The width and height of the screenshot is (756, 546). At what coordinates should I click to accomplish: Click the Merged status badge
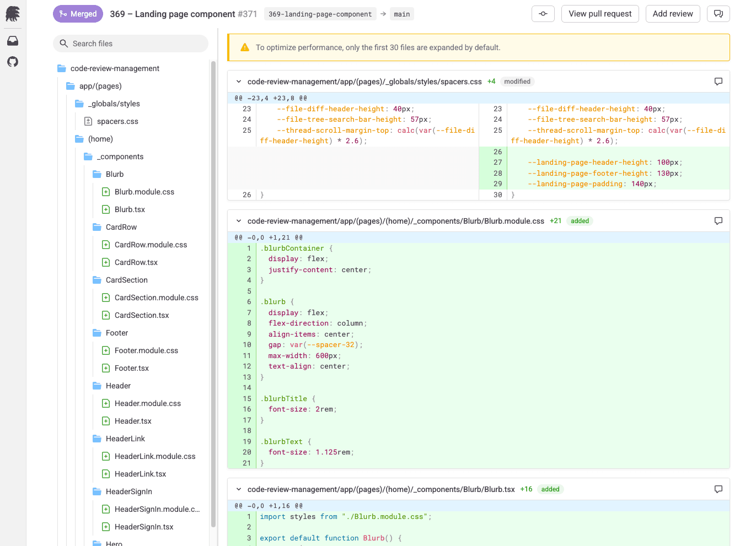pos(78,14)
